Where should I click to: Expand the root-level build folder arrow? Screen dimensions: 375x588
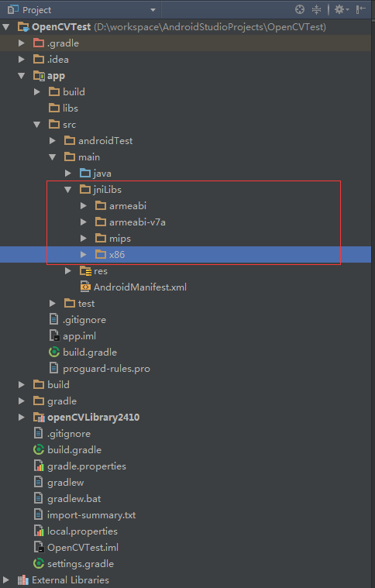pos(22,385)
